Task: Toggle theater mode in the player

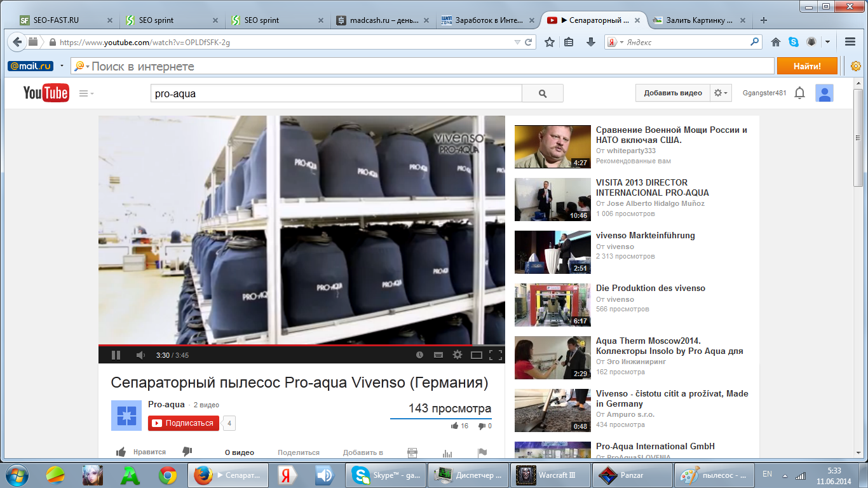Action: coord(477,355)
